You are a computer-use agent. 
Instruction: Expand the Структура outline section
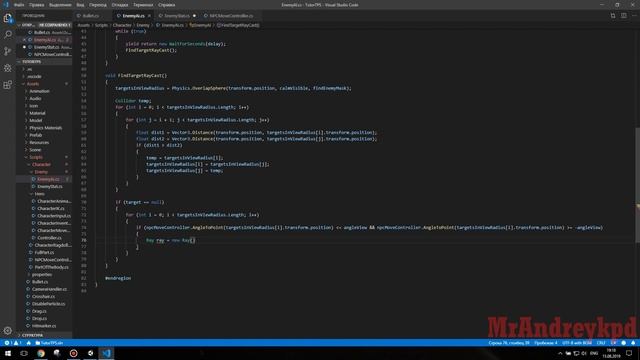coord(44,335)
